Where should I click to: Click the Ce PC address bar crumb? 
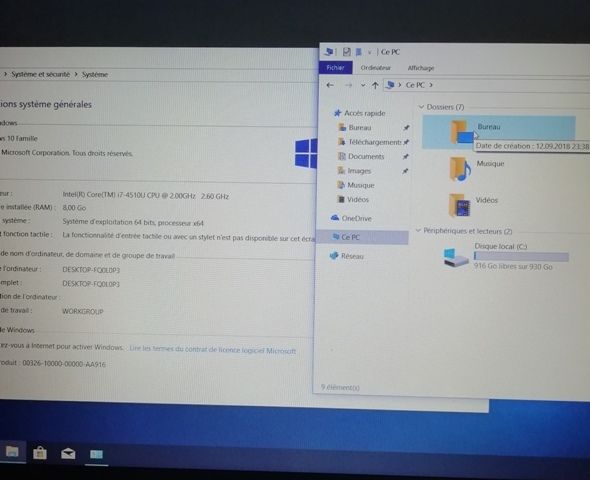(x=415, y=85)
